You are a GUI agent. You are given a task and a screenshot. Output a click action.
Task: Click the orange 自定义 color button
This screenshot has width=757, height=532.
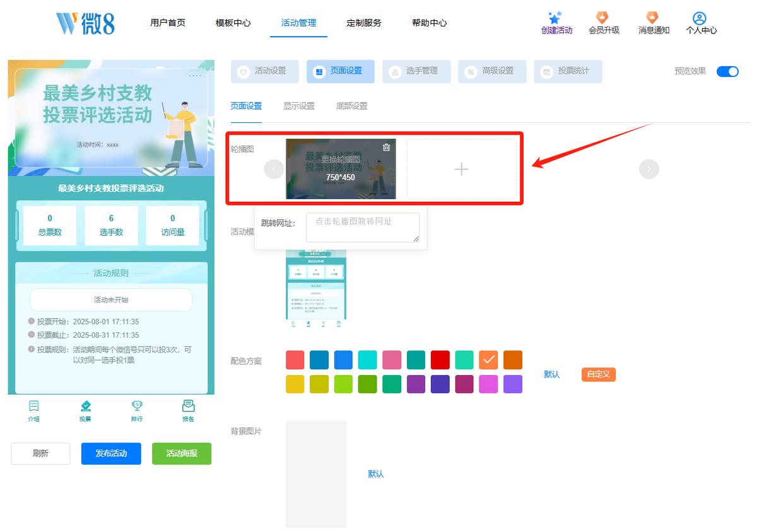pos(599,374)
